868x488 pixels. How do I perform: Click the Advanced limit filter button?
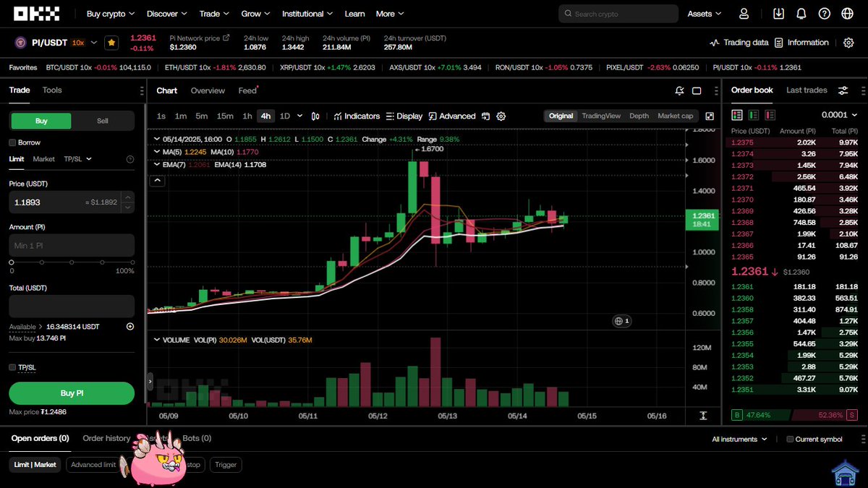92,465
